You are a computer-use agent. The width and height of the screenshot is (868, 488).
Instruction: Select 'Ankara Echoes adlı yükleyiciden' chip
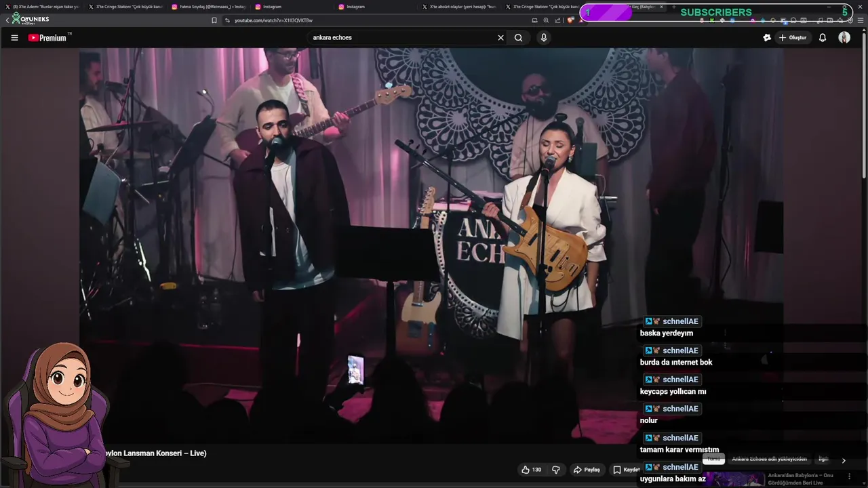[769, 460]
